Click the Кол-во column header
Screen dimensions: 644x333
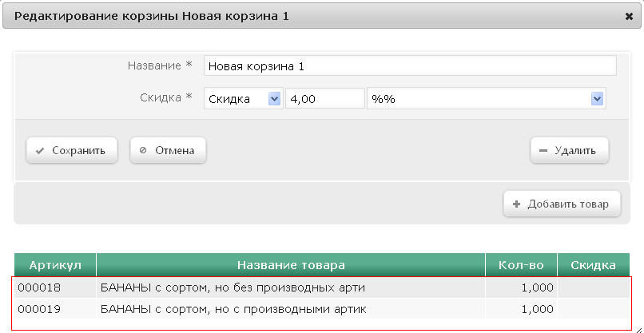tap(521, 265)
